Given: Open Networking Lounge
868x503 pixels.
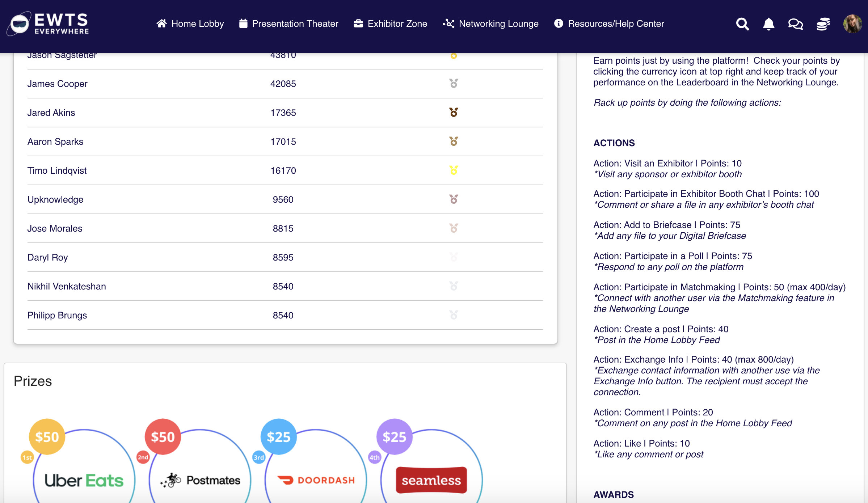Looking at the screenshot, I should pyautogui.click(x=490, y=24).
